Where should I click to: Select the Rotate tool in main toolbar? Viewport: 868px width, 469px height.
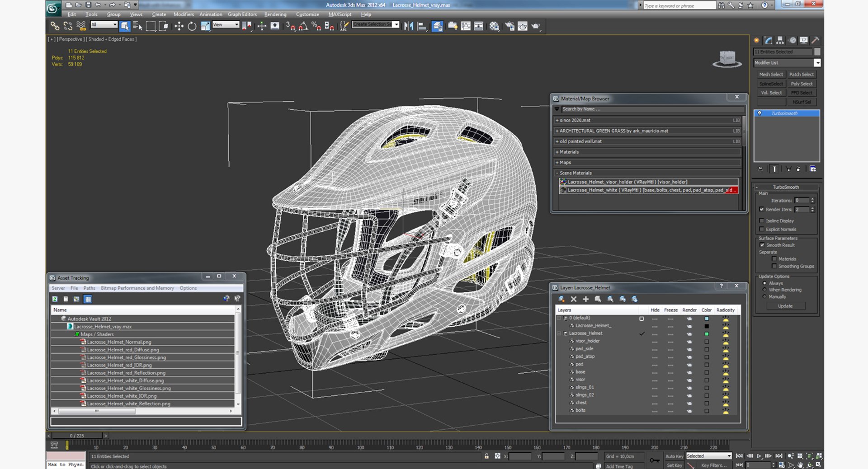(x=192, y=26)
